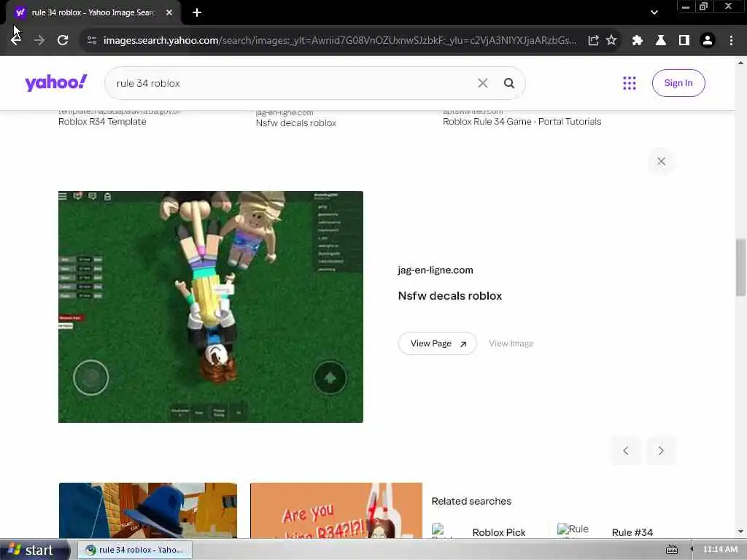Click the scrollbar down arrow
The width and height of the screenshot is (747, 560).
pos(741,532)
